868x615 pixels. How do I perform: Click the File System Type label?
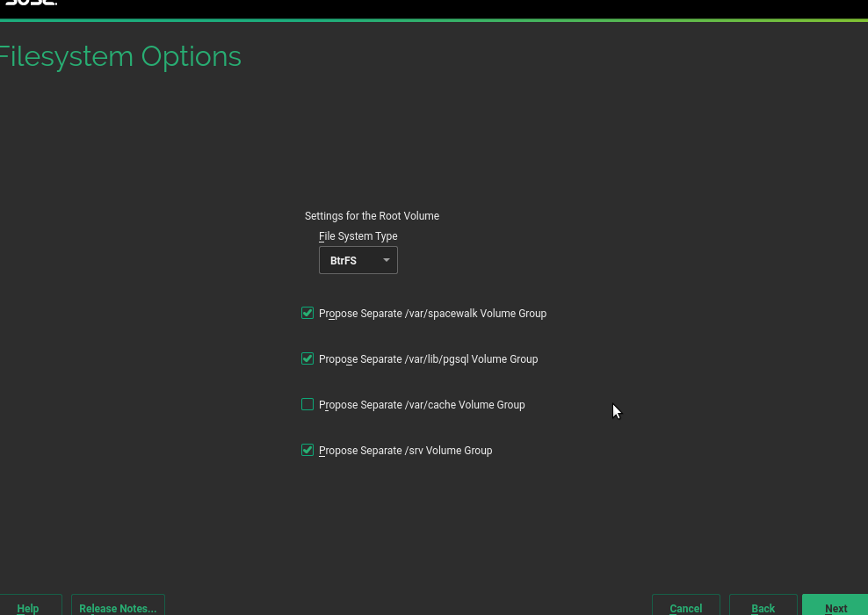point(358,236)
